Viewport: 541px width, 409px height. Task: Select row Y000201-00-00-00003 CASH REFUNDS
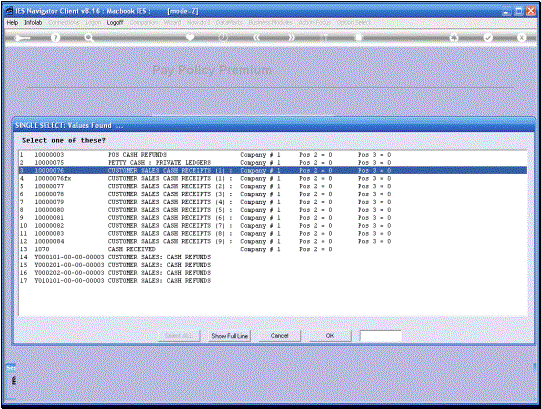[273, 265]
